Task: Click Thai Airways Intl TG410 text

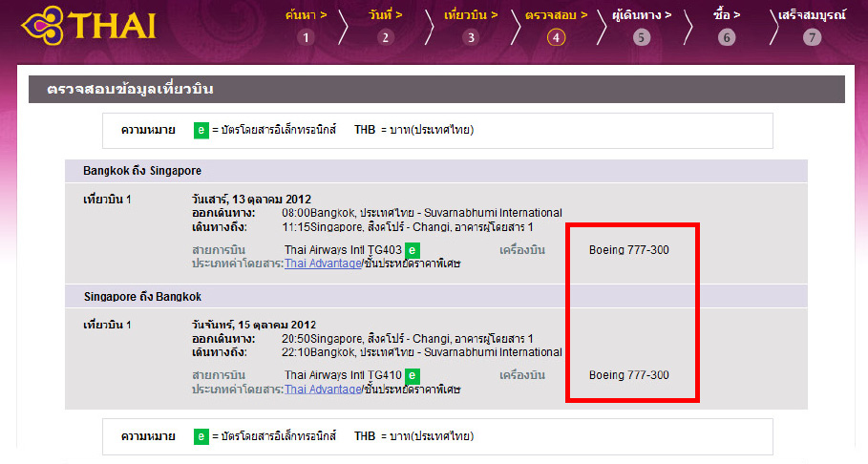Action: point(343,375)
